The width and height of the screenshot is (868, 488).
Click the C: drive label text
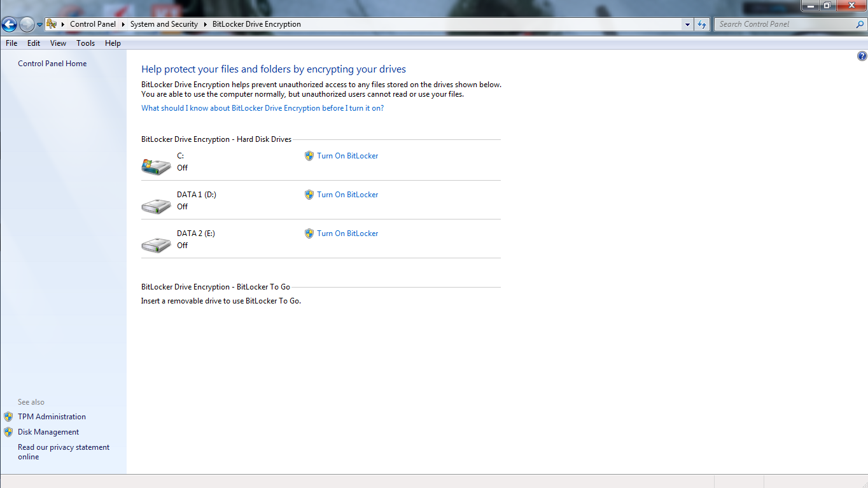[181, 156]
